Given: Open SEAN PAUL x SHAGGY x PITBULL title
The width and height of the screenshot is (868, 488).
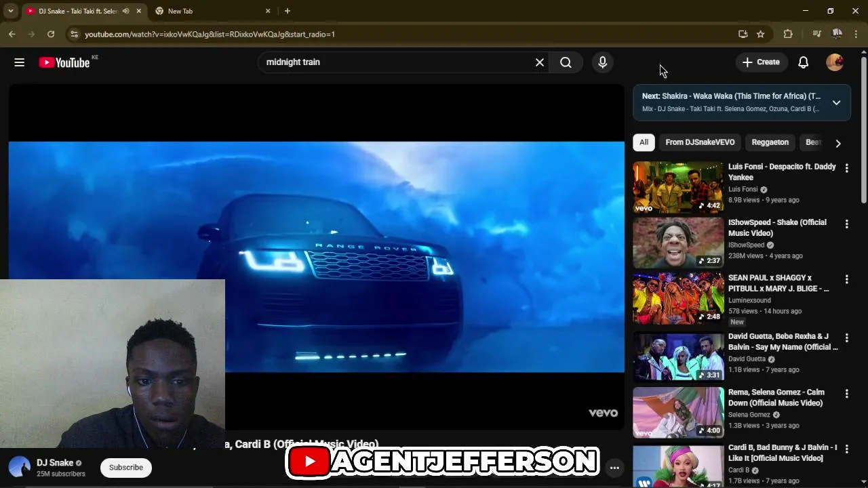Looking at the screenshot, I should pos(778,283).
